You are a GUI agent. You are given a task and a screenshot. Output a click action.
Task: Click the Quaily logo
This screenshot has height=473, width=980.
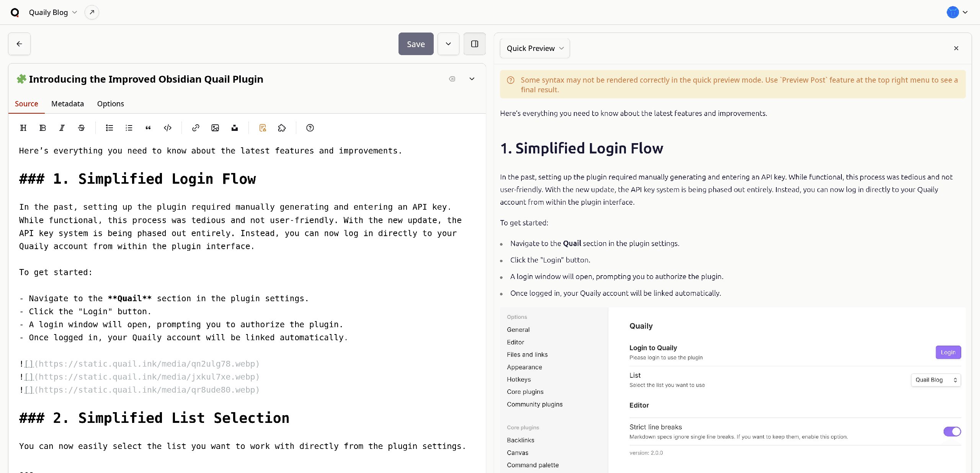(x=15, y=12)
